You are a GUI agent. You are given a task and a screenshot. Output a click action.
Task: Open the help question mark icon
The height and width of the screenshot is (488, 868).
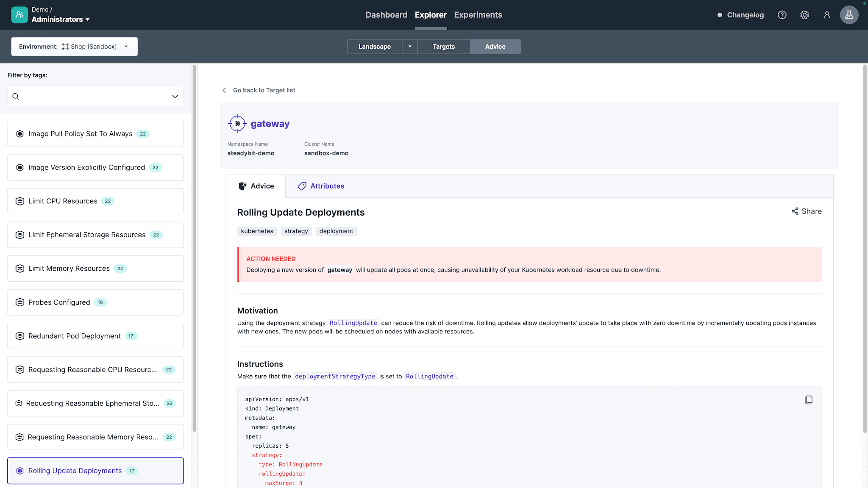[782, 15]
